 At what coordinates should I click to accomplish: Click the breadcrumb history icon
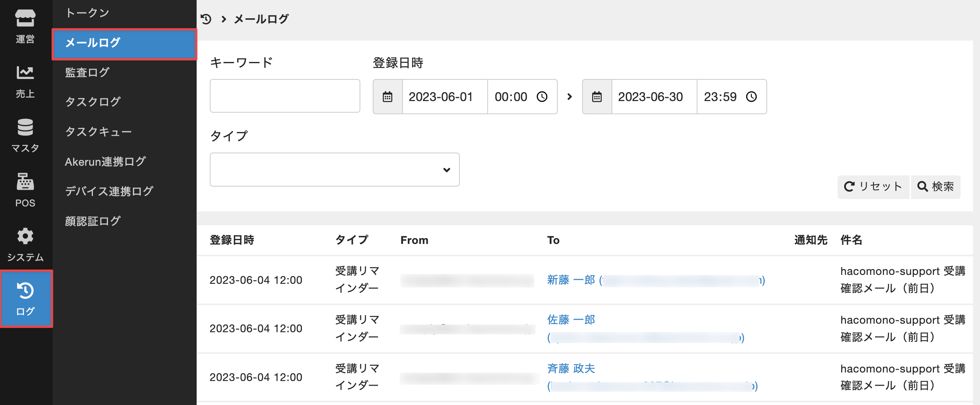[206, 19]
